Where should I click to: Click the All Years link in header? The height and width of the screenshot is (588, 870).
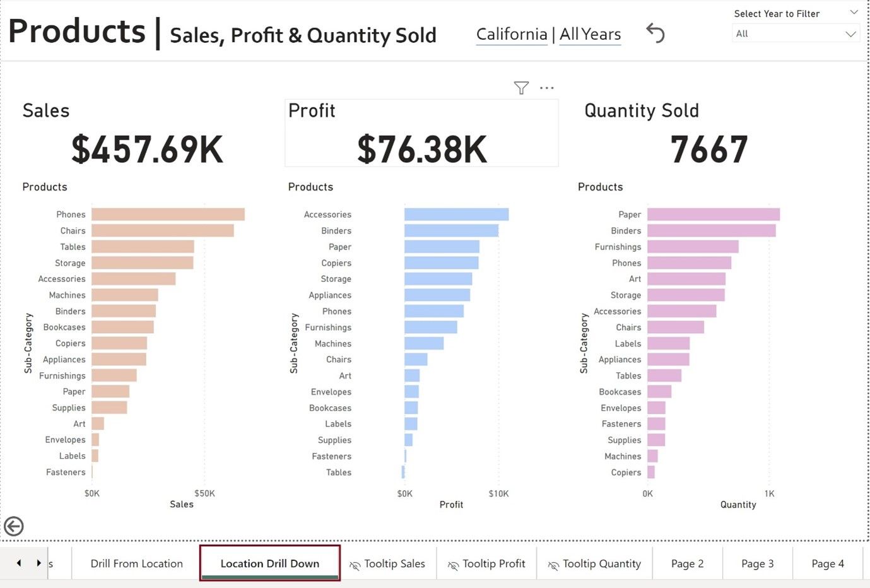click(590, 34)
